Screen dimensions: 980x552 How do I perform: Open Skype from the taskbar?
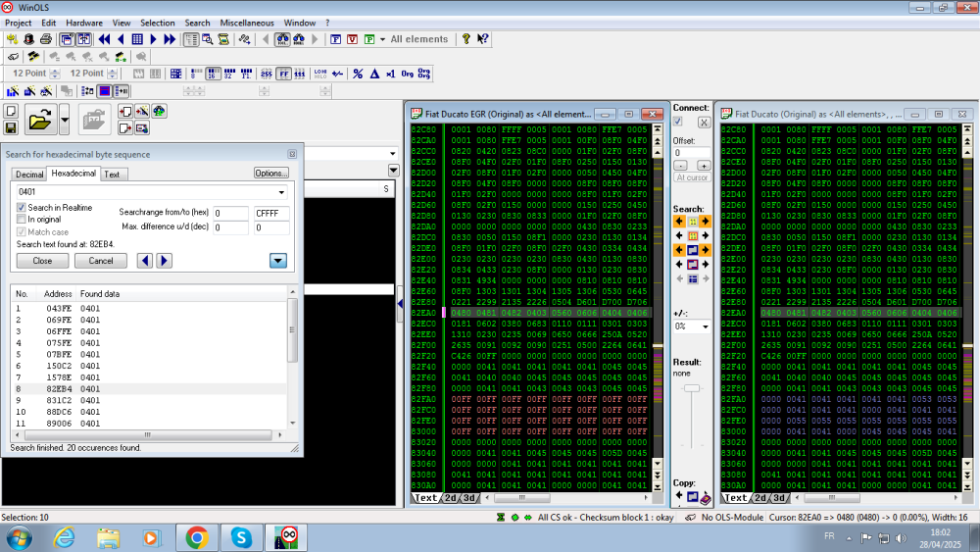[241, 537]
